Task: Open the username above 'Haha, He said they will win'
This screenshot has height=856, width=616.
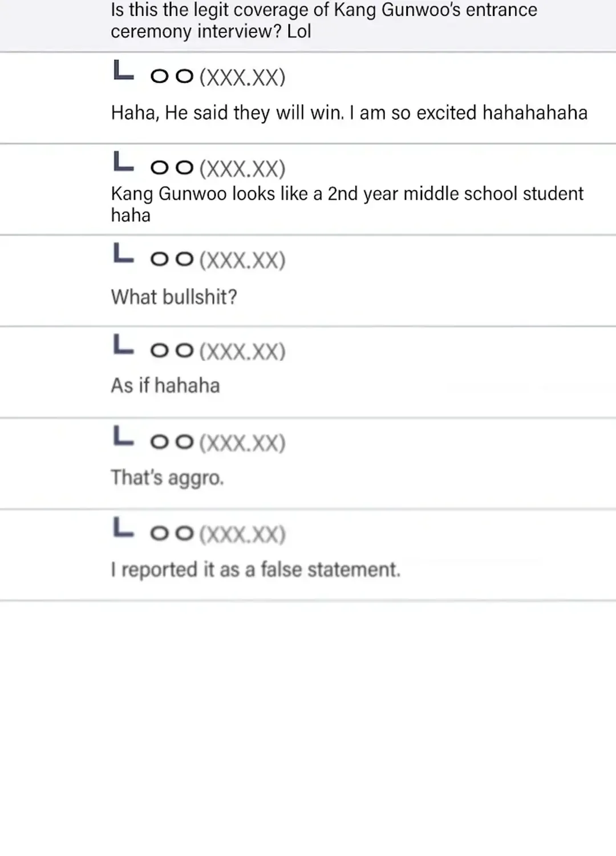Action: click(x=217, y=77)
